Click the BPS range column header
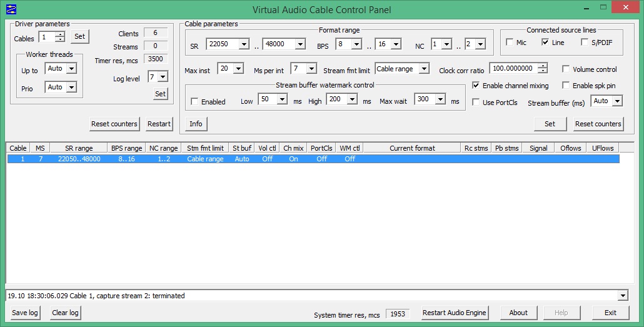Image resolution: width=644 pixels, height=327 pixels. [x=126, y=148]
